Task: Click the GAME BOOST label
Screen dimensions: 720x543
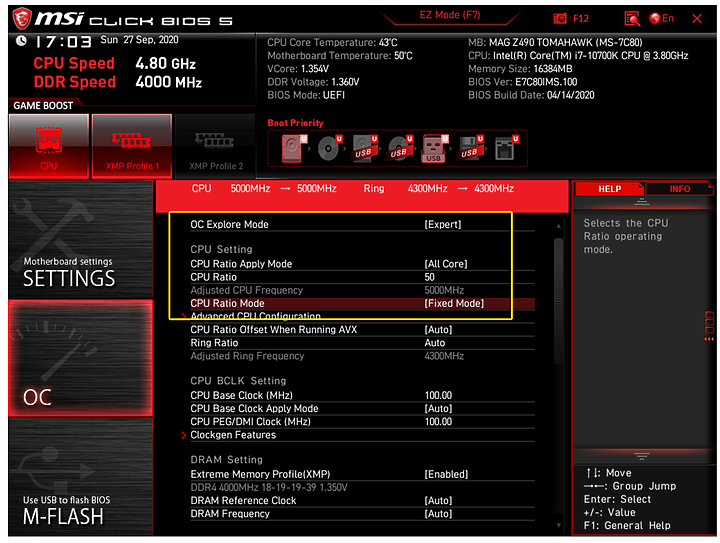Action: [x=43, y=106]
